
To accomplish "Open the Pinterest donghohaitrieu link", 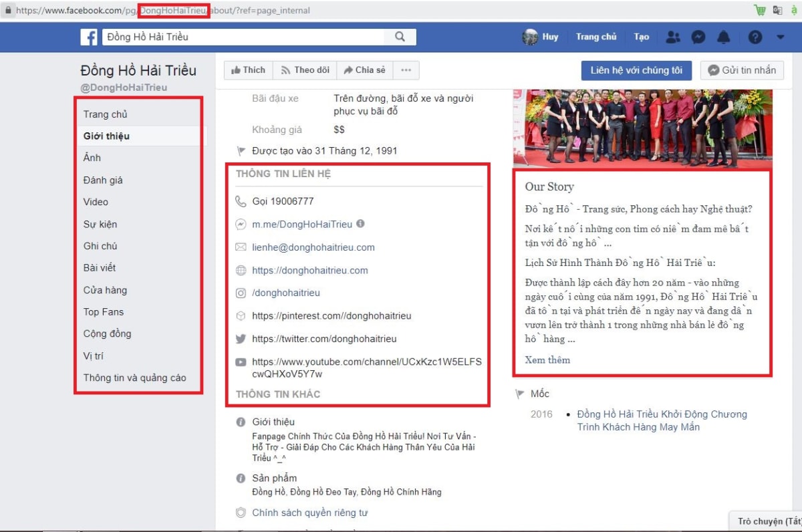I will [x=331, y=315].
